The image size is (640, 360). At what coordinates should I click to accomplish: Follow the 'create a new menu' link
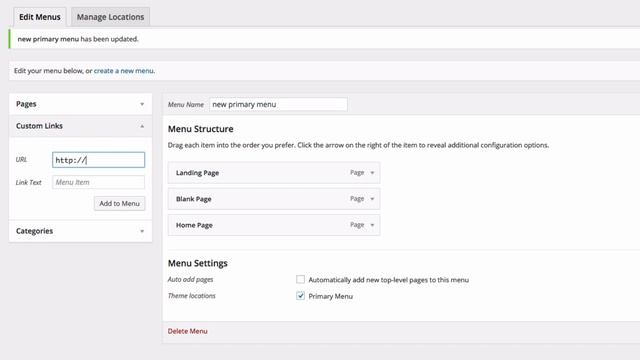124,71
